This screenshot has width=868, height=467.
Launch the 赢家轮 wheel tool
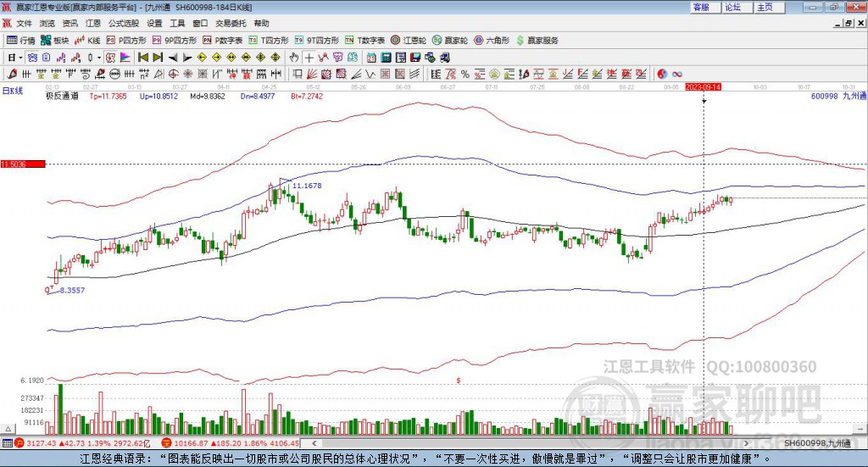click(x=449, y=41)
